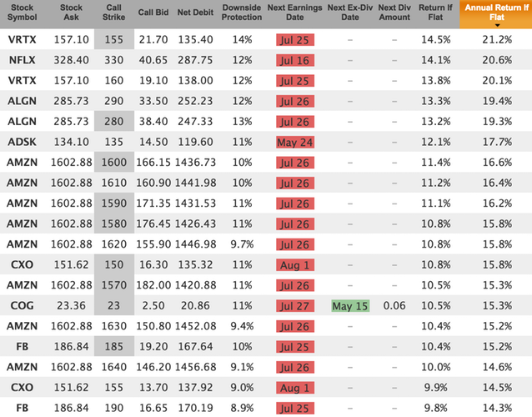The image size is (532, 417).
Task: Click the 21.2% annual return value
Action: click(497, 40)
